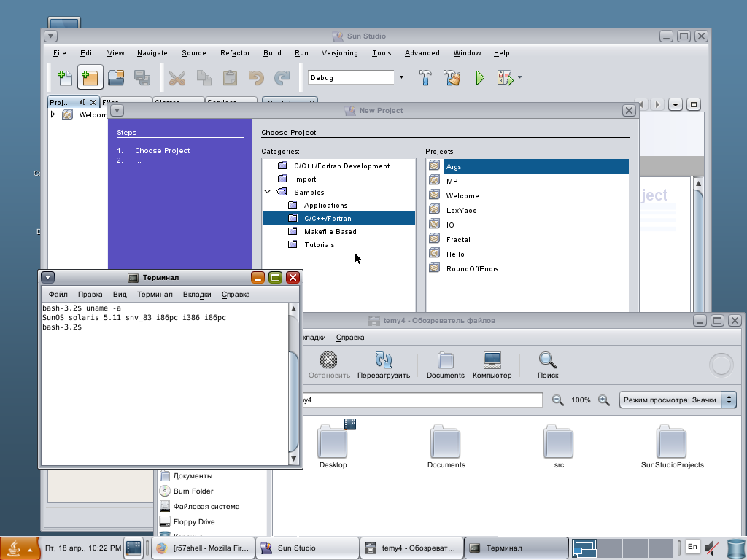Click Поиск search button
This screenshot has height=560, width=747.
coord(548,365)
